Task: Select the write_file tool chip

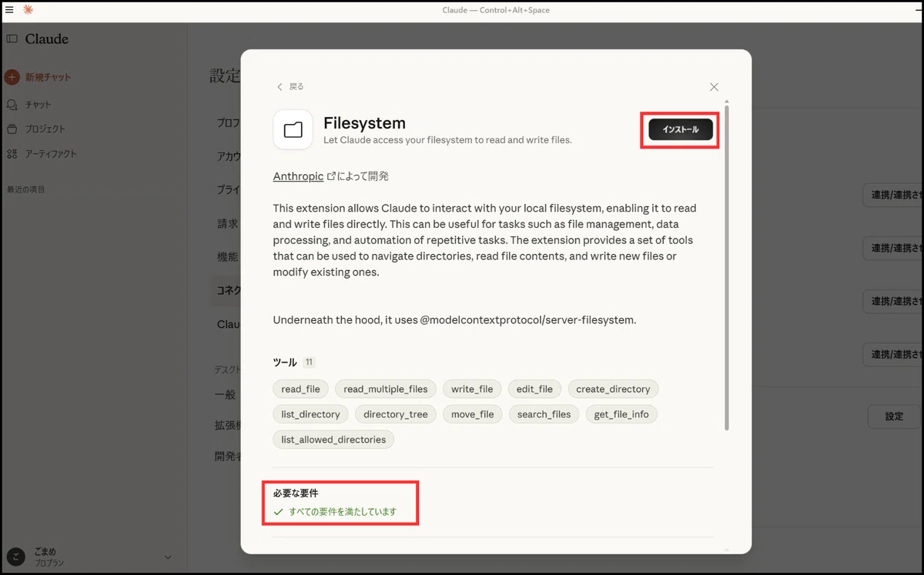Action: 472,389
